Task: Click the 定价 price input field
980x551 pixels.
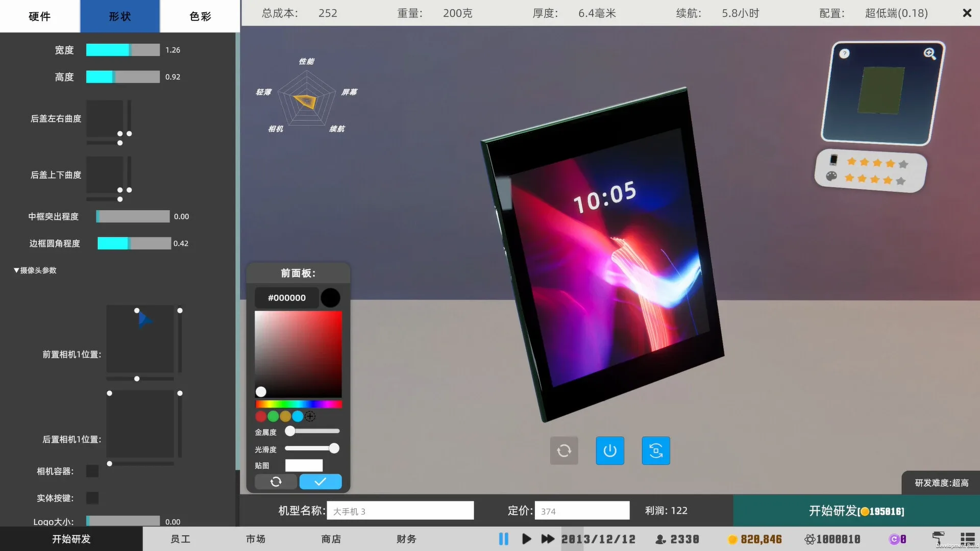Action: (582, 511)
